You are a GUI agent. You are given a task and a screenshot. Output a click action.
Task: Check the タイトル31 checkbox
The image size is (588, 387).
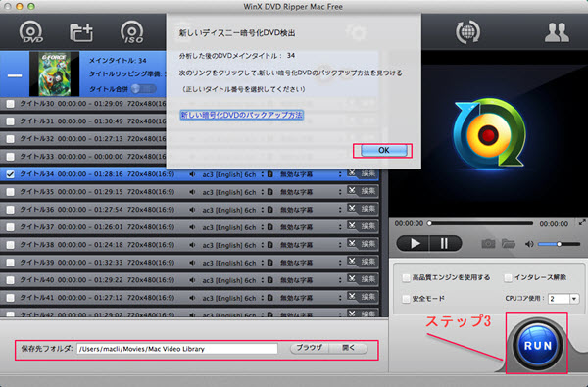(x=11, y=121)
